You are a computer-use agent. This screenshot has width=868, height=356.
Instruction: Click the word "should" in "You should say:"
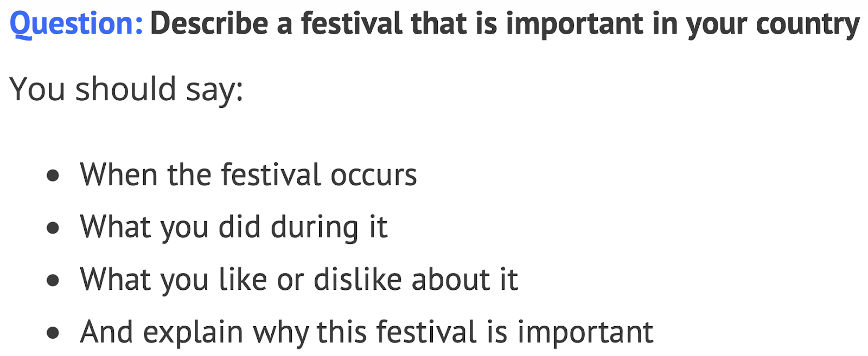(126, 88)
